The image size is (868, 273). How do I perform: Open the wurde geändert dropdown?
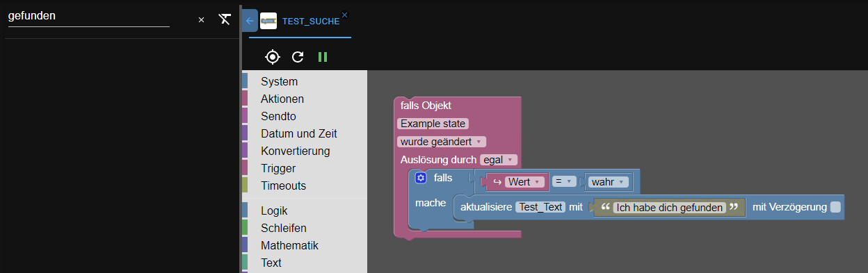442,142
